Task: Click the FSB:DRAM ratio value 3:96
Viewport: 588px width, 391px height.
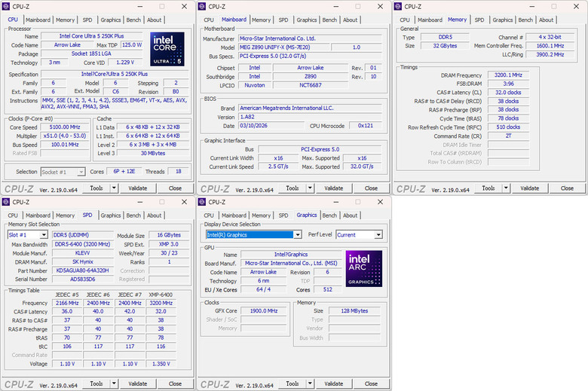Action: tap(508, 84)
